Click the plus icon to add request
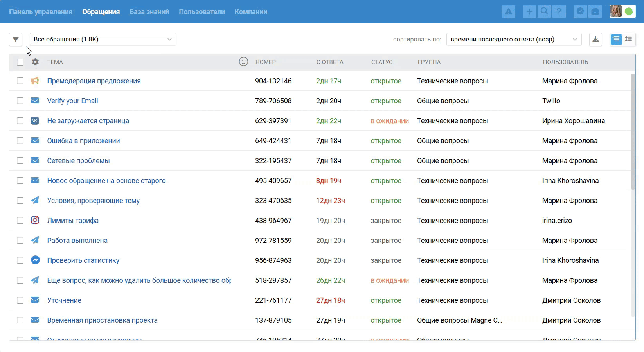The width and height of the screenshot is (644, 352). pyautogui.click(x=529, y=12)
